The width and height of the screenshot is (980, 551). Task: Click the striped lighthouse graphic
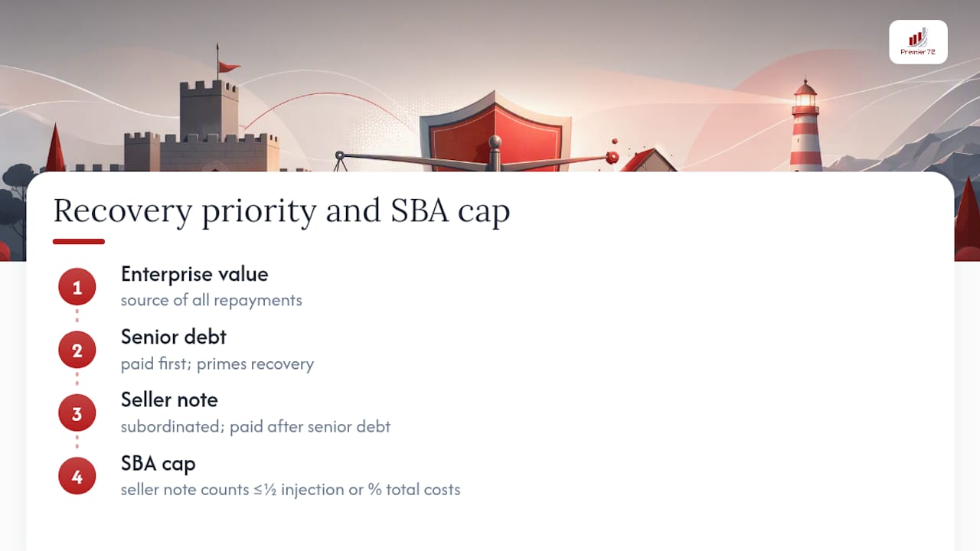coord(805,125)
